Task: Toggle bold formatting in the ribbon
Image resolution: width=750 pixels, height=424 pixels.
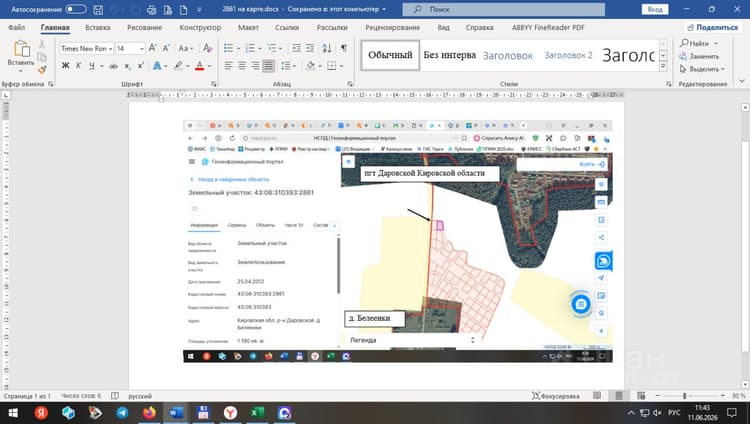Action: tap(66, 66)
